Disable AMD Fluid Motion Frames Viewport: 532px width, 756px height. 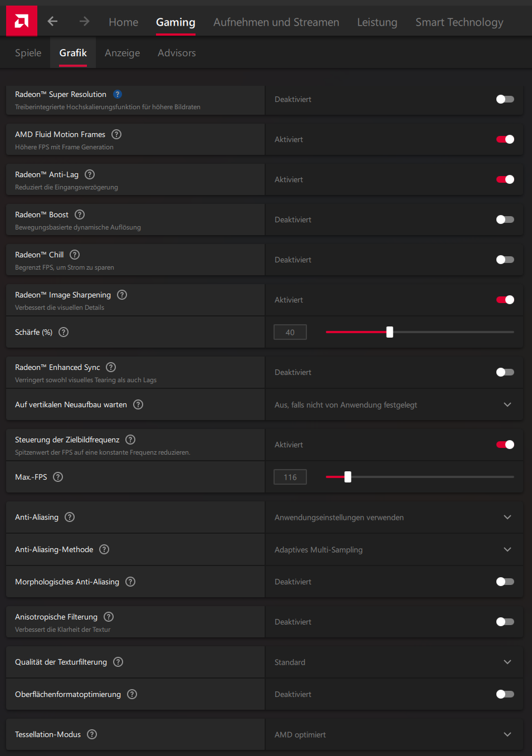505,139
